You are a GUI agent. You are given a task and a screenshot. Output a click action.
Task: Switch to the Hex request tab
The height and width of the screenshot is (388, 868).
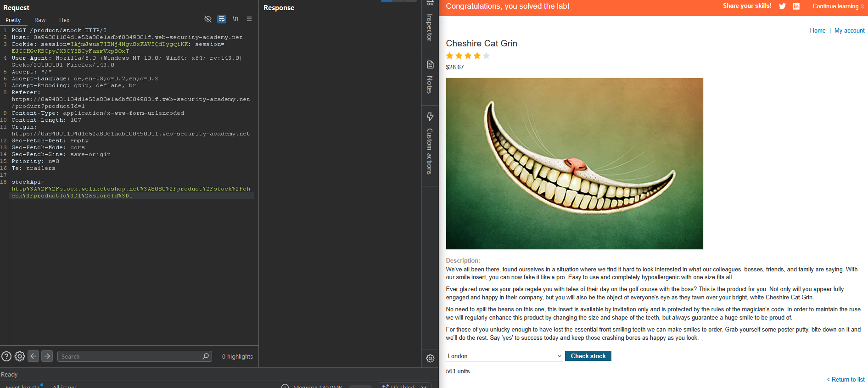coord(64,20)
